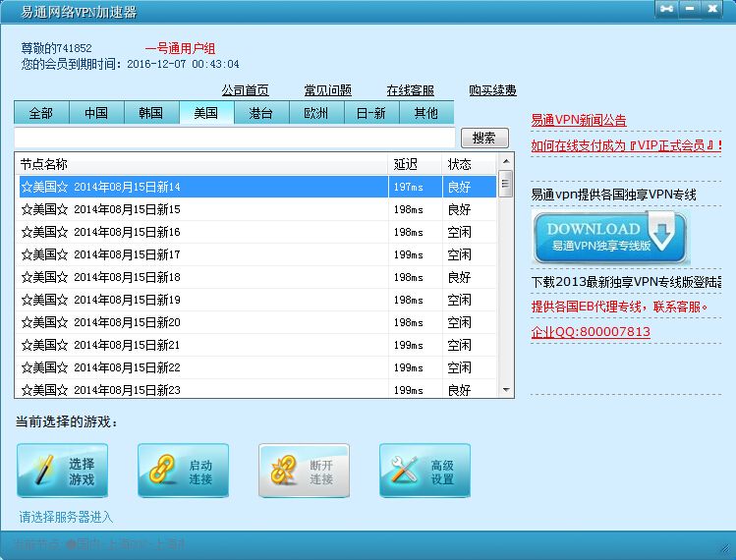Screen dimensions: 736x560
Task: Minimize the VPN accelerator window
Action: pos(690,9)
